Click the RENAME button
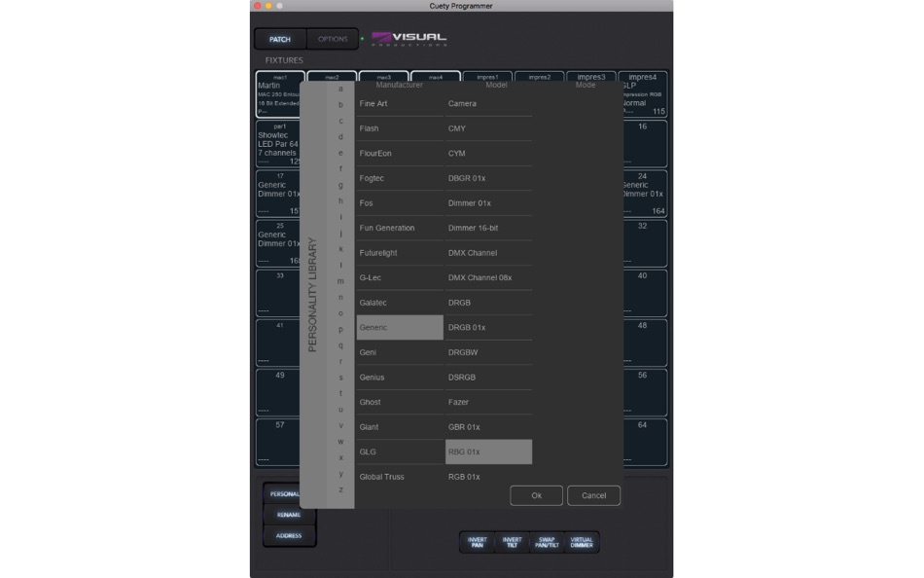The width and height of the screenshot is (924, 578). (x=289, y=515)
